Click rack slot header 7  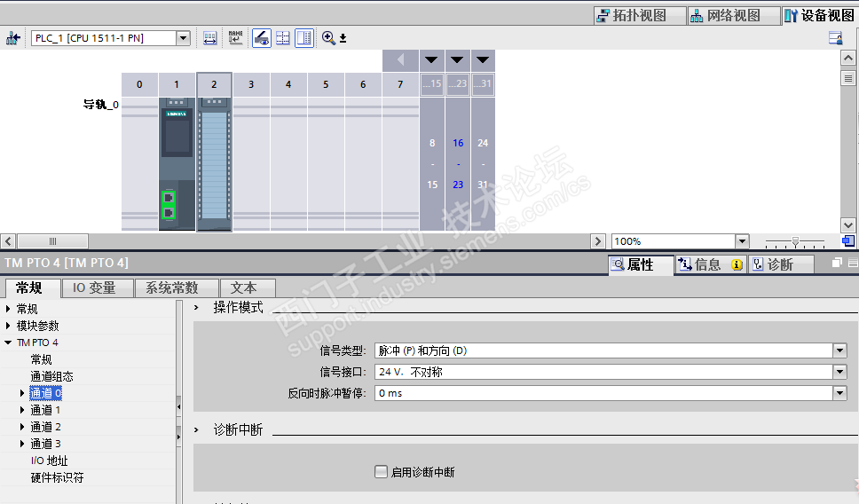coord(400,84)
